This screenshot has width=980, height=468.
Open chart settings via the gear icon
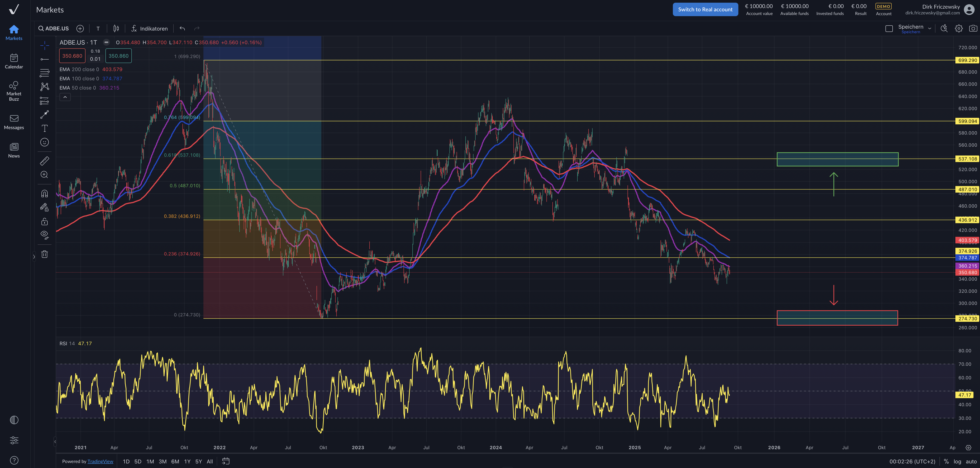pos(959,28)
